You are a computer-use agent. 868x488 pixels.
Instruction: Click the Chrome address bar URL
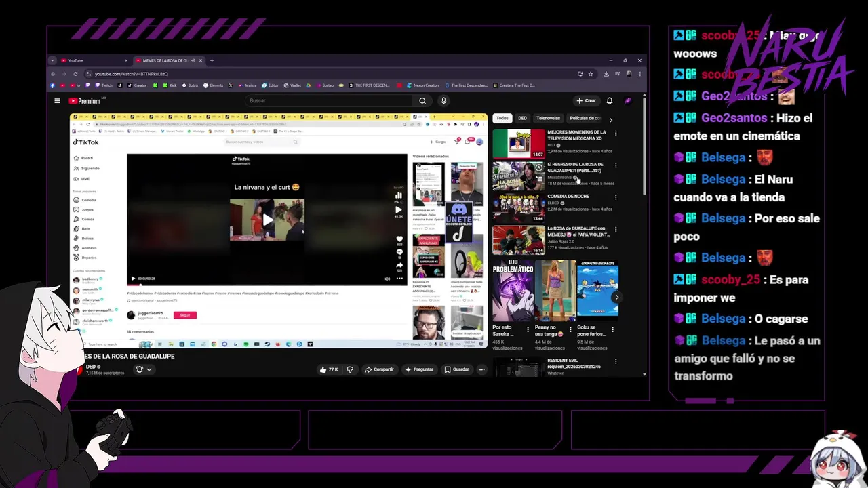coord(132,74)
